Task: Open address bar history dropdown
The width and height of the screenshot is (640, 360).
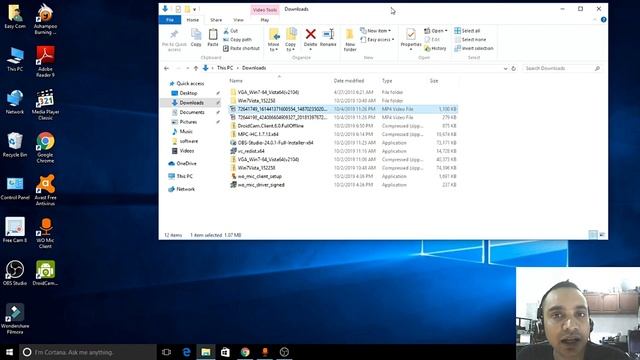Action: (505, 69)
